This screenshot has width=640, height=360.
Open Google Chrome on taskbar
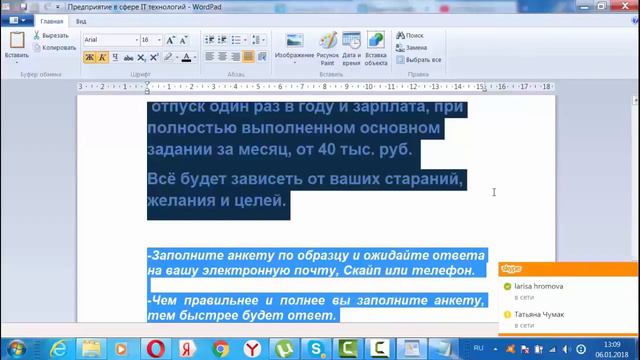(220, 349)
